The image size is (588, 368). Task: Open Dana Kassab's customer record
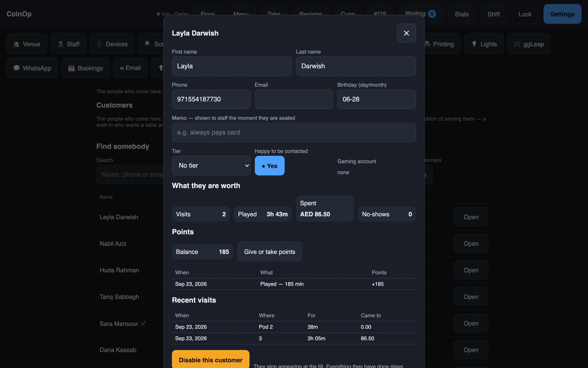tap(471, 350)
